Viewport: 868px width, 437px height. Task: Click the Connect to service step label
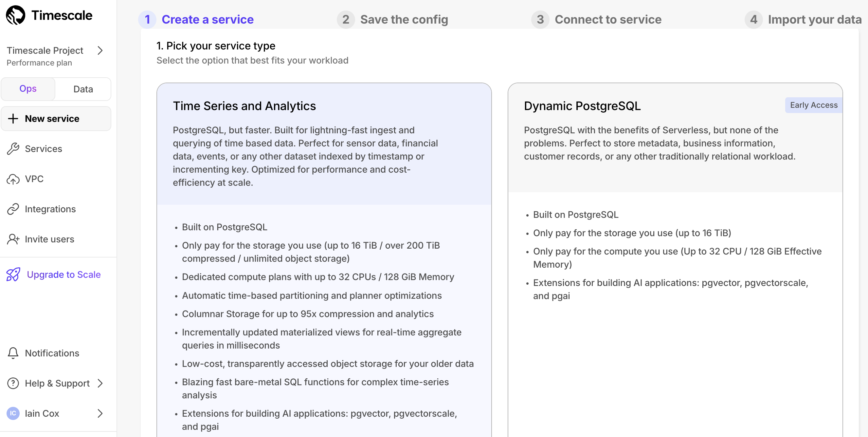608,20
